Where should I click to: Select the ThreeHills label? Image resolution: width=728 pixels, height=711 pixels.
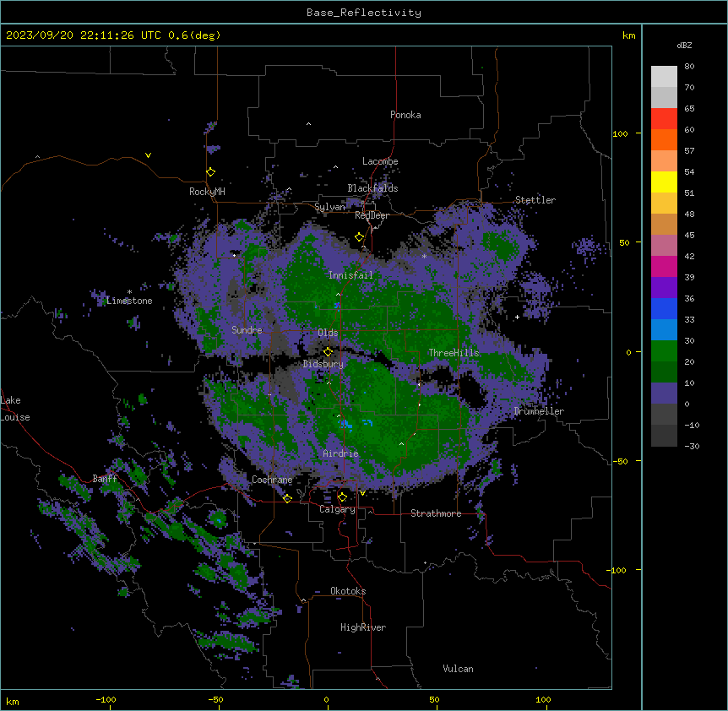(454, 353)
